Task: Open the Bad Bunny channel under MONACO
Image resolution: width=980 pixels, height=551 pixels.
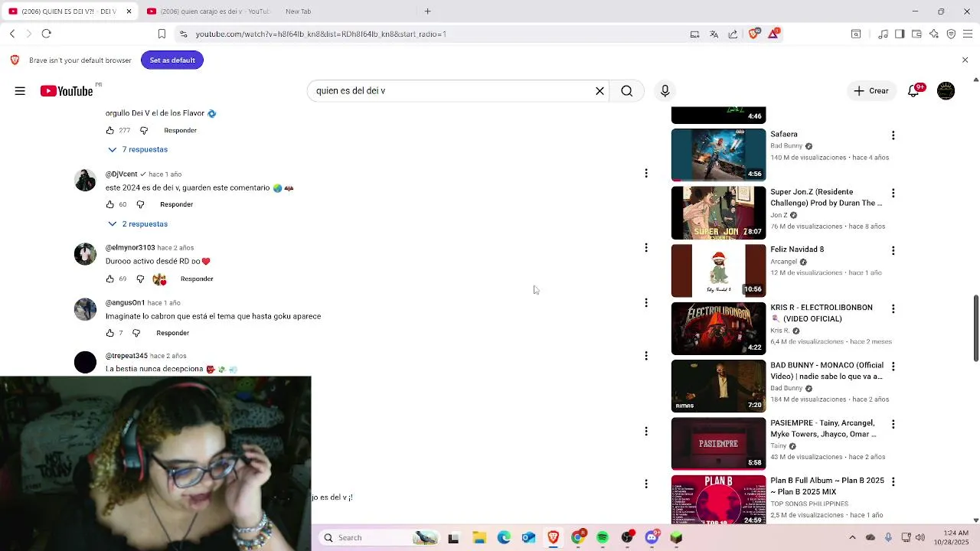Action: point(786,388)
